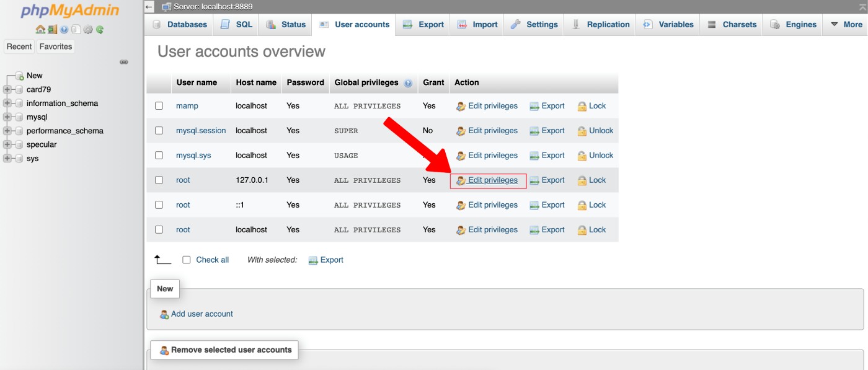
Task: Click With selected Export link
Action: pyautogui.click(x=325, y=260)
